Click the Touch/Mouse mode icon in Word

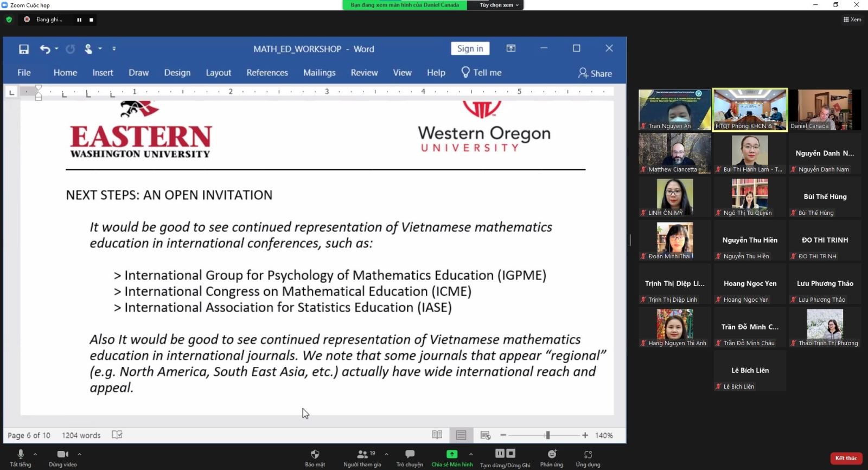point(88,49)
